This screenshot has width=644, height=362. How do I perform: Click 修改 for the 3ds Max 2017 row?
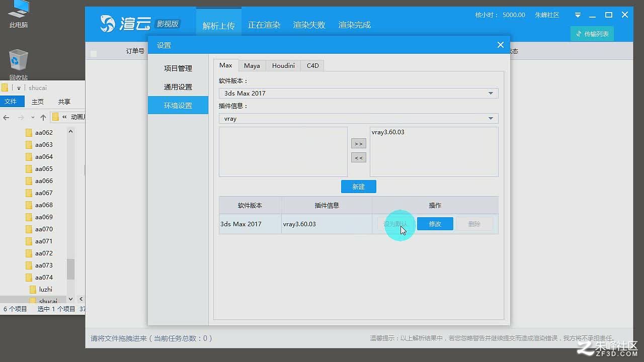pos(435,224)
